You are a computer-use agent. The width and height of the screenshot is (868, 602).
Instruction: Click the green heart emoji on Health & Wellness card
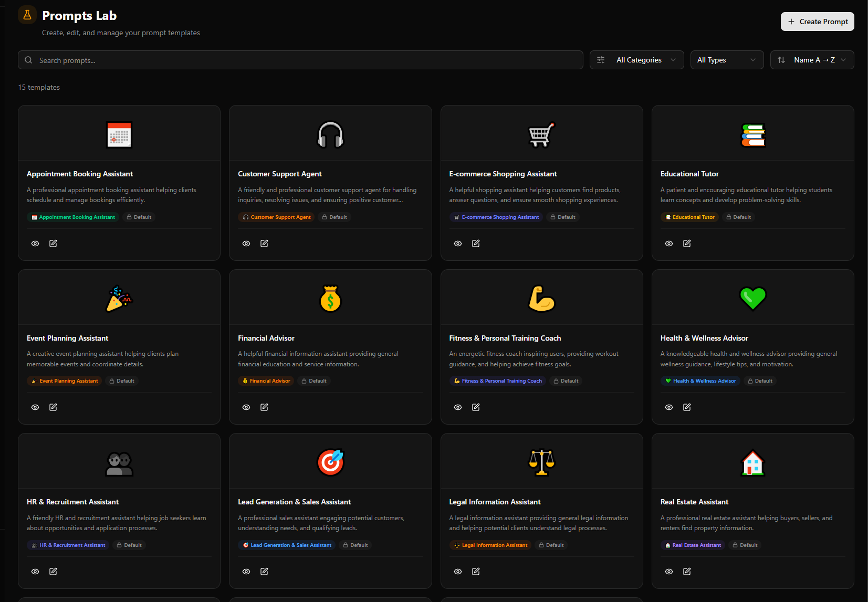(753, 299)
